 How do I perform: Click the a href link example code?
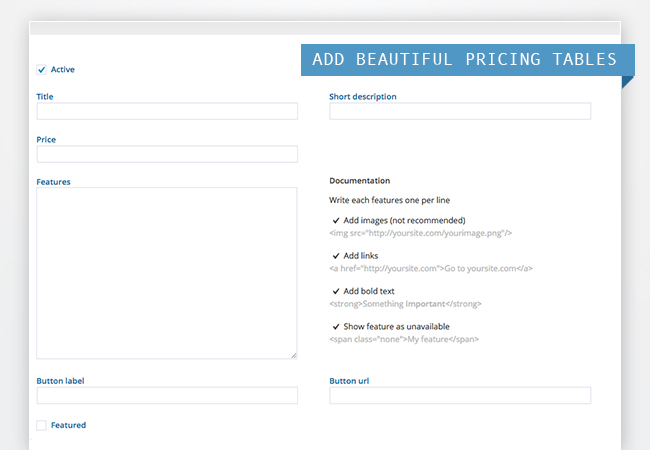[x=431, y=268]
